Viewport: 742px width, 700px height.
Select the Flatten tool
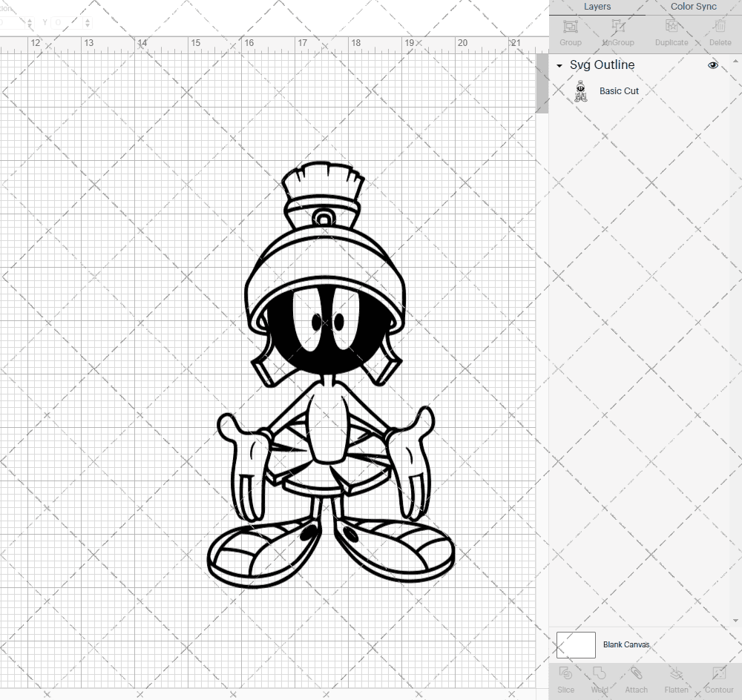(676, 673)
